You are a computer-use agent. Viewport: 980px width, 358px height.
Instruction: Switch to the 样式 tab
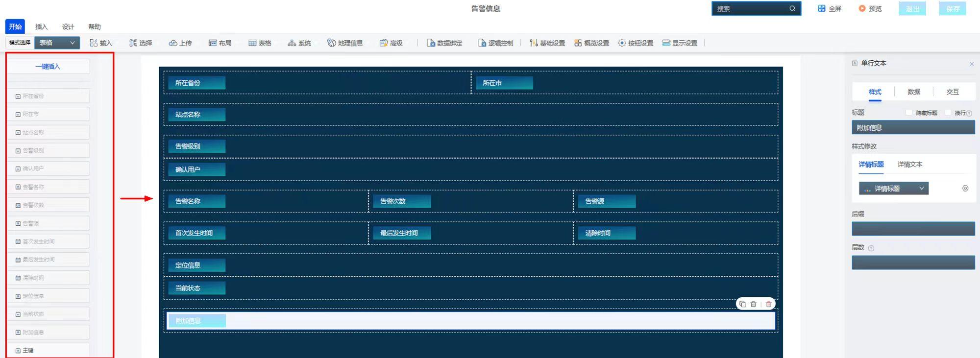875,92
